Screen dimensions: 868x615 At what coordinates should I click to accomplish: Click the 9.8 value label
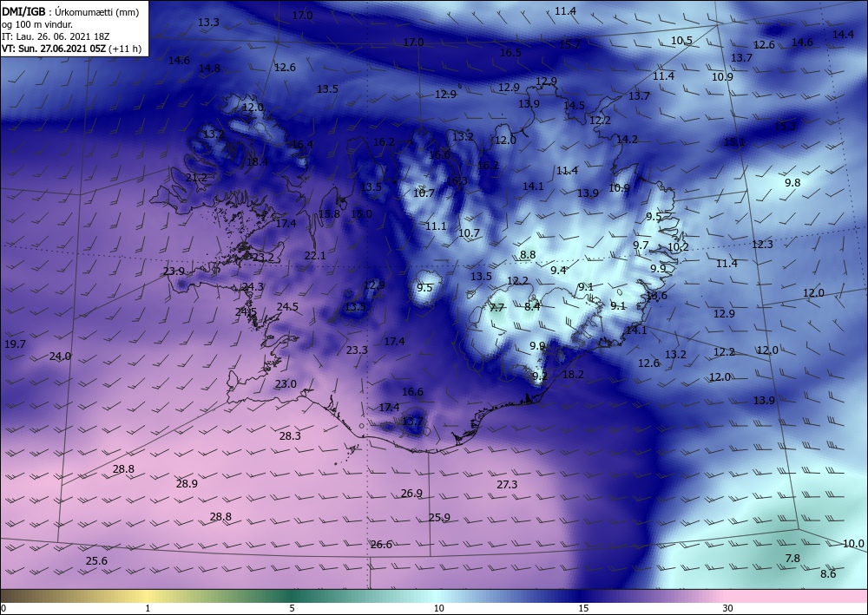(792, 182)
